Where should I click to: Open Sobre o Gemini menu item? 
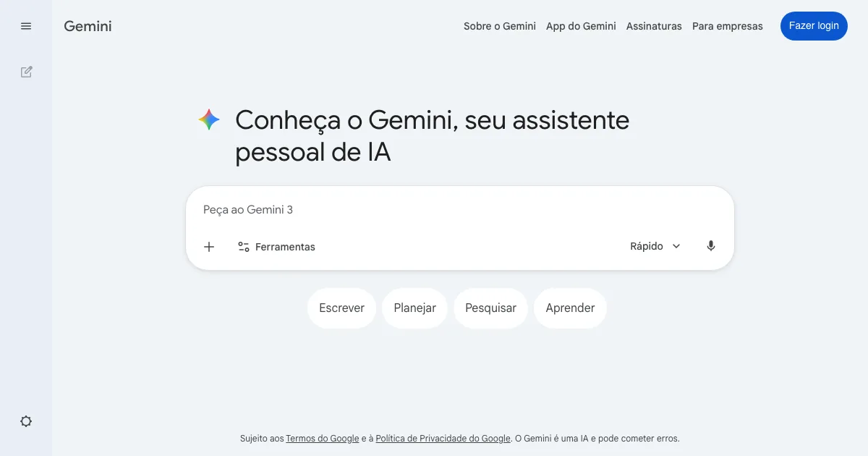click(500, 26)
